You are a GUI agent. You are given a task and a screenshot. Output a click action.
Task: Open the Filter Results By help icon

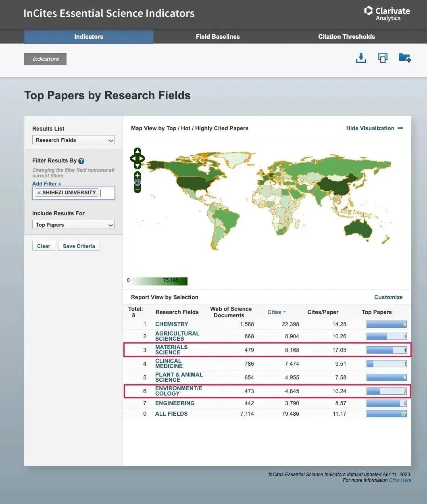81,161
